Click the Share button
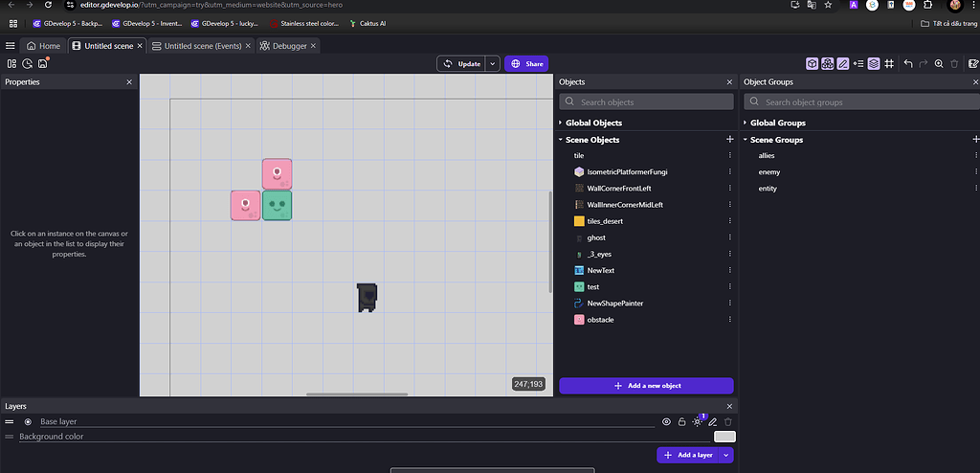The image size is (980, 473). click(526, 64)
